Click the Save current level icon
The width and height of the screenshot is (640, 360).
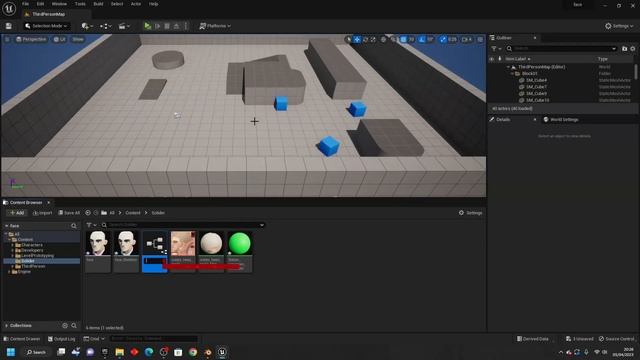pos(9,26)
